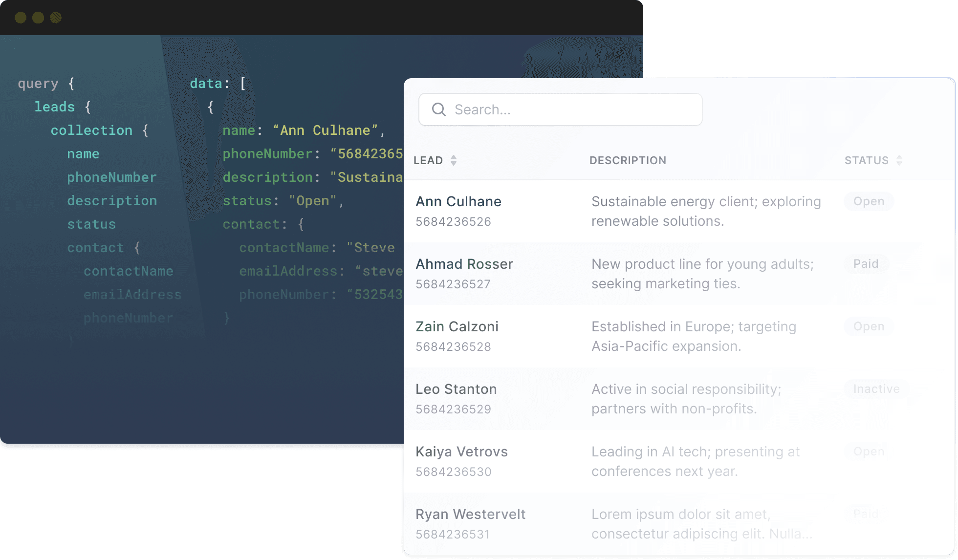The width and height of the screenshot is (958, 560).
Task: Click the search magnifier icon
Action: (438, 109)
